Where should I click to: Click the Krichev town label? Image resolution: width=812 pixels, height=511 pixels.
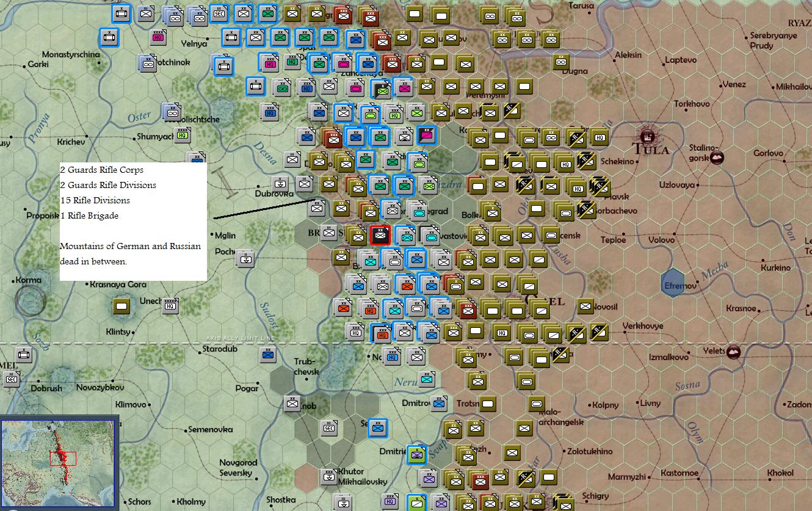[71, 142]
